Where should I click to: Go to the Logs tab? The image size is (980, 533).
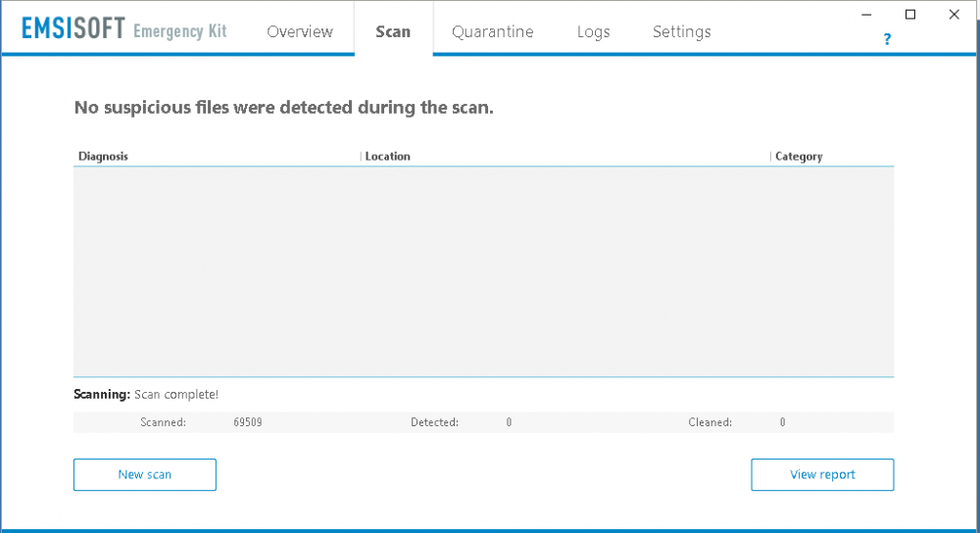593,32
